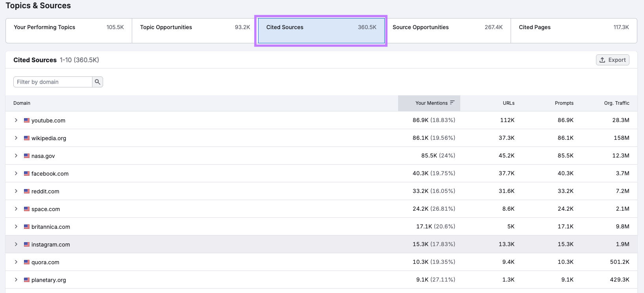Image resolution: width=644 pixels, height=293 pixels.
Task: Click the 86.9K (18.83%) mentions value
Action: [434, 120]
